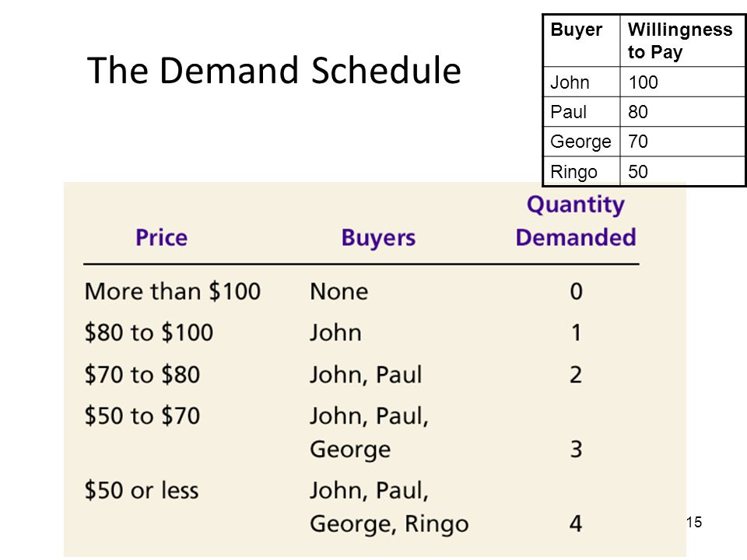
Task: Select the 'Buyers' column header
Action: (x=378, y=238)
